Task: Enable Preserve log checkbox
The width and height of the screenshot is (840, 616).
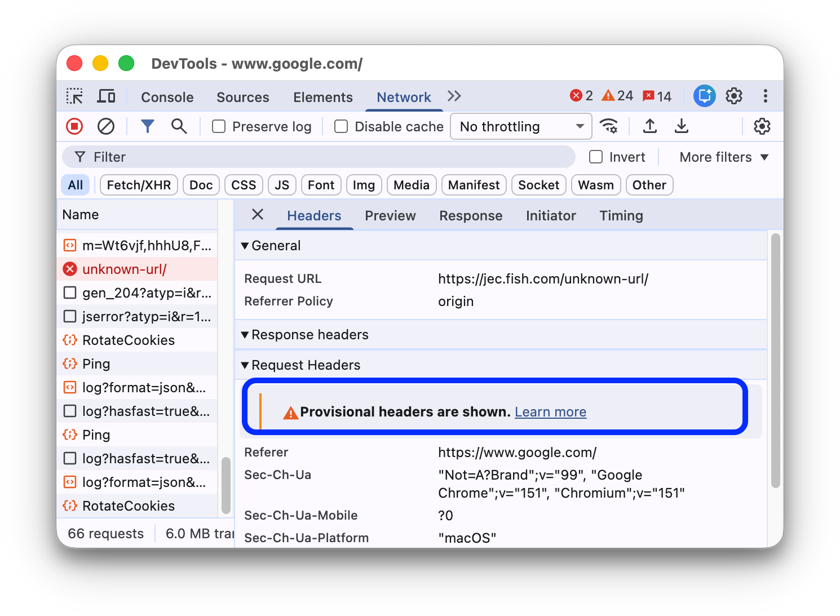Action: [x=219, y=126]
